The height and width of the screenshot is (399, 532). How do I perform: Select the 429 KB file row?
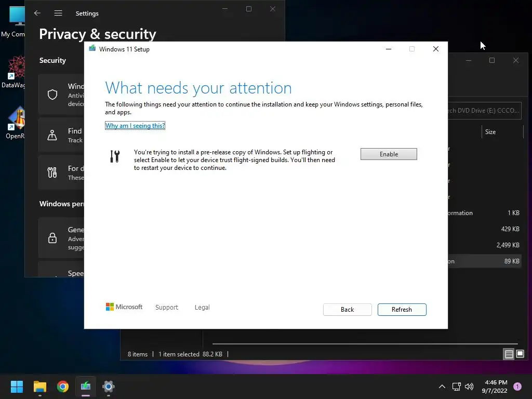[x=485, y=229]
